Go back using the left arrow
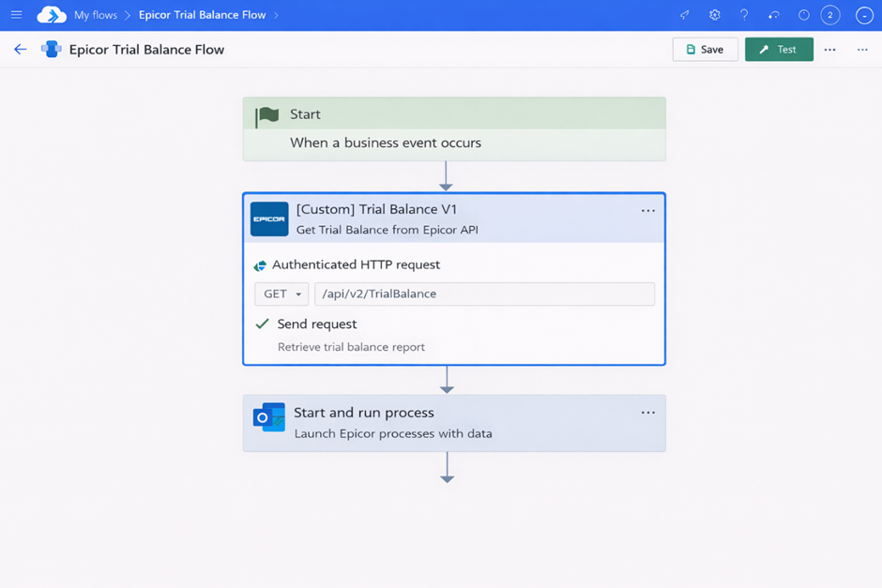The height and width of the screenshot is (588, 882). [x=20, y=50]
